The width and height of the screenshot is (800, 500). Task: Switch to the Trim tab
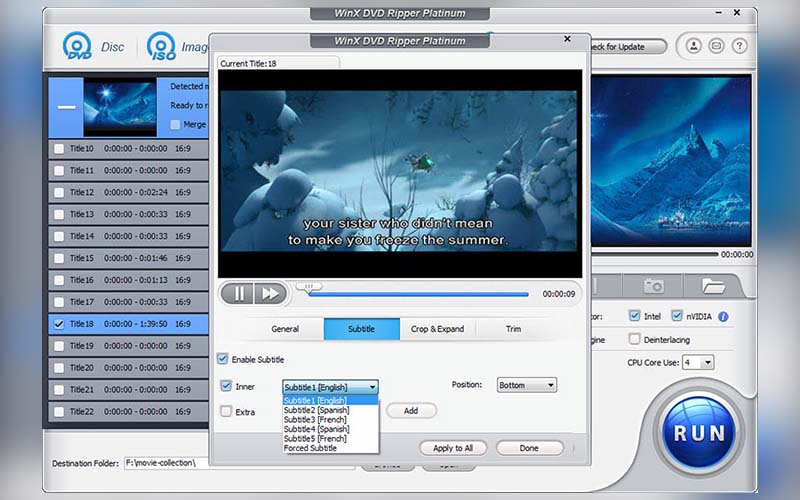(514, 329)
